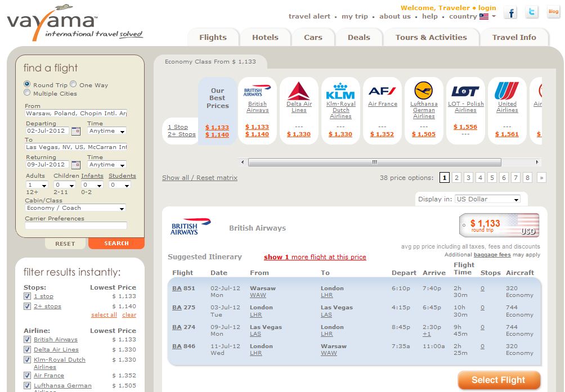Click the airline matrix horizontal scrollbar
The height and width of the screenshot is (392, 565).
click(374, 163)
